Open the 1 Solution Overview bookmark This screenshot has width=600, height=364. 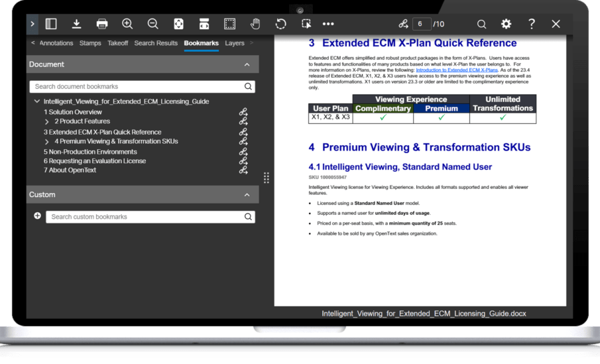tap(73, 112)
